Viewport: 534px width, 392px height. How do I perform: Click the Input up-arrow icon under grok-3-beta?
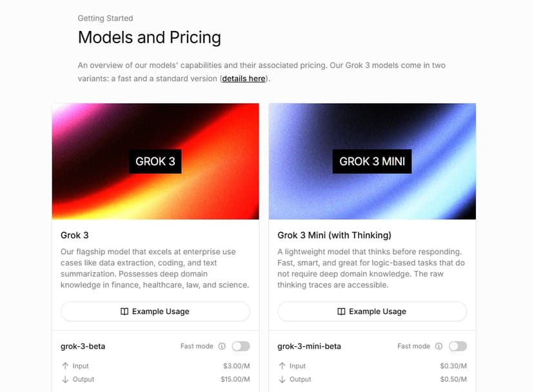click(x=64, y=366)
